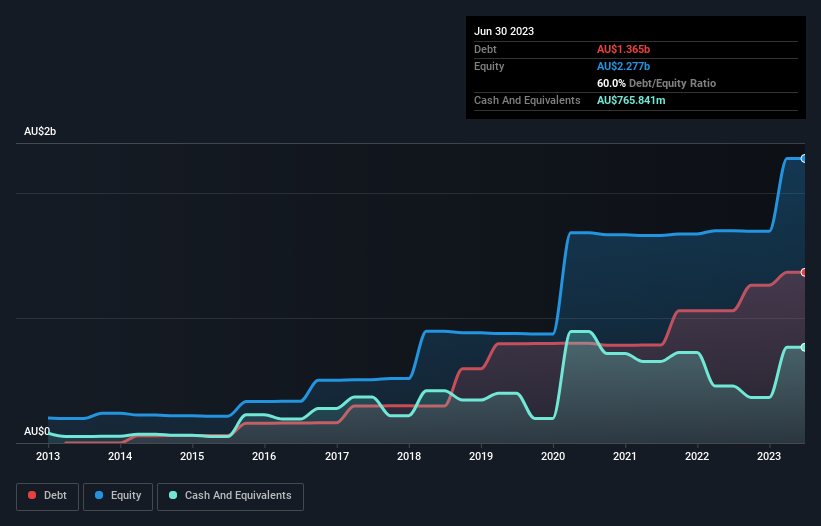This screenshot has width=821, height=526.
Task: Click the Jun 30 2023 tooltip date
Action: (504, 31)
